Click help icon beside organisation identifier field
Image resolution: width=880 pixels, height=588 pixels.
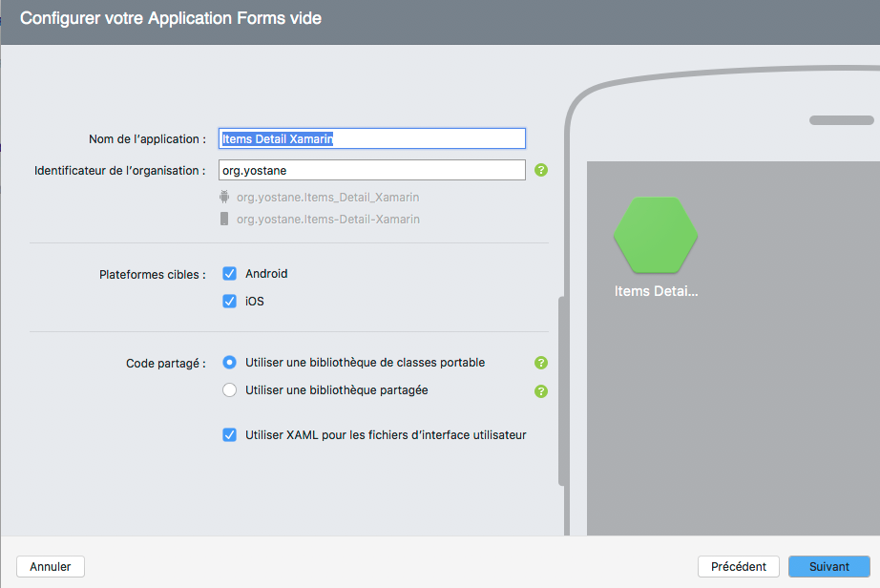click(541, 170)
